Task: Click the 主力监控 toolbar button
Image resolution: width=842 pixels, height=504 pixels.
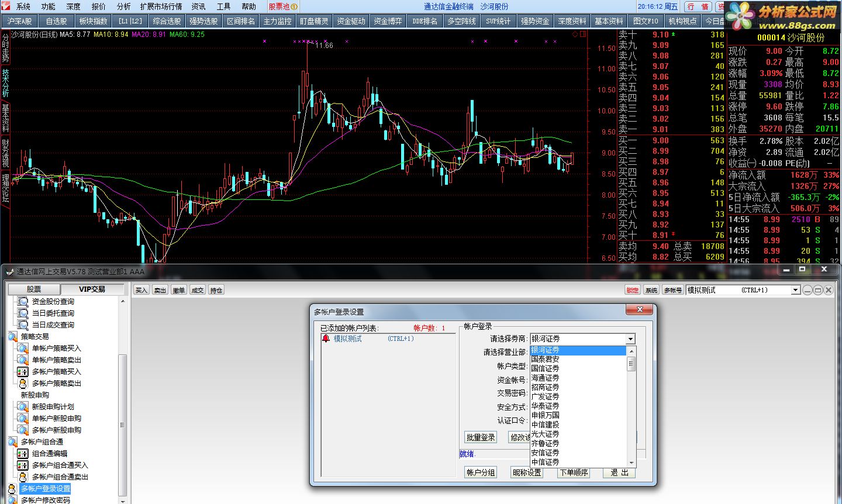Action: pos(277,21)
